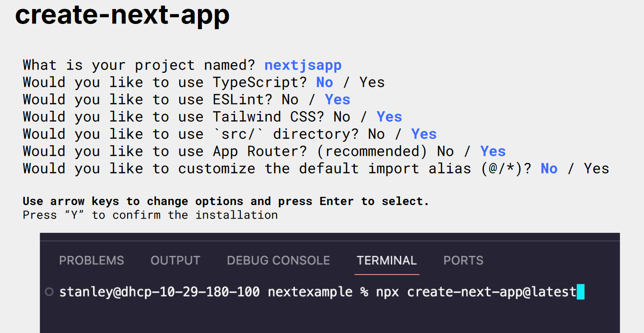This screenshot has height=333, width=644.
Task: Switch to the OUTPUT tab
Action: 176,260
